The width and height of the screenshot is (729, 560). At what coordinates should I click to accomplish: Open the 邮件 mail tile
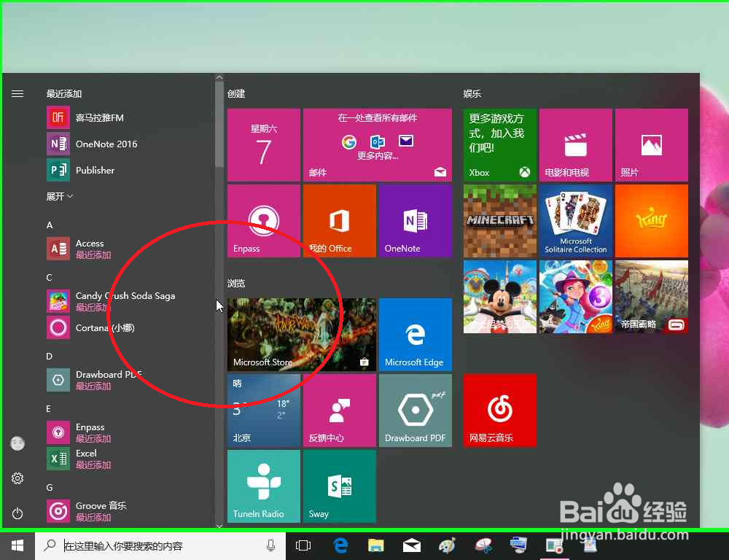point(378,145)
